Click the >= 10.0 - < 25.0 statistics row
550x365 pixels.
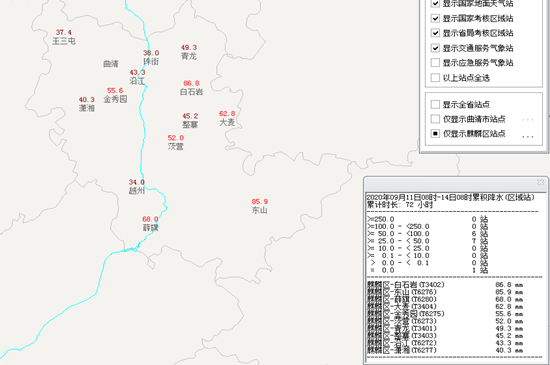tap(428, 249)
